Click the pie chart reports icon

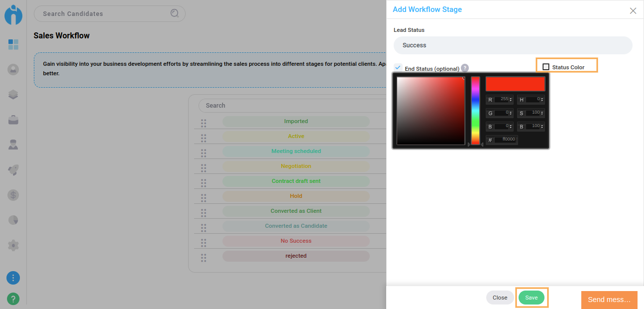13,220
